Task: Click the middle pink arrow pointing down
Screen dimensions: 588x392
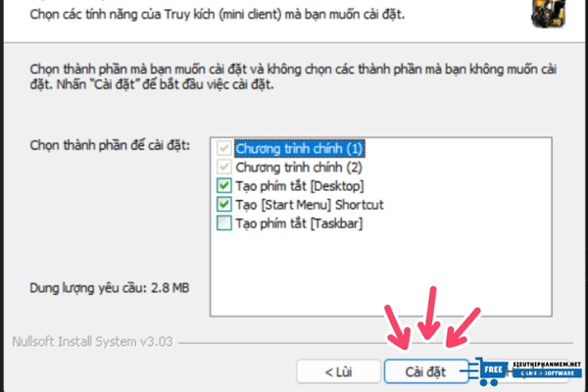Action: click(429, 314)
